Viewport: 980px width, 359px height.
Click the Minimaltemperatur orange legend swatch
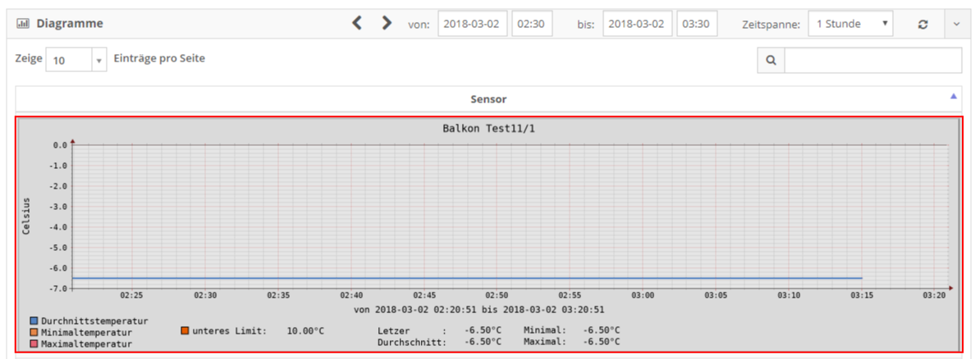(34, 332)
